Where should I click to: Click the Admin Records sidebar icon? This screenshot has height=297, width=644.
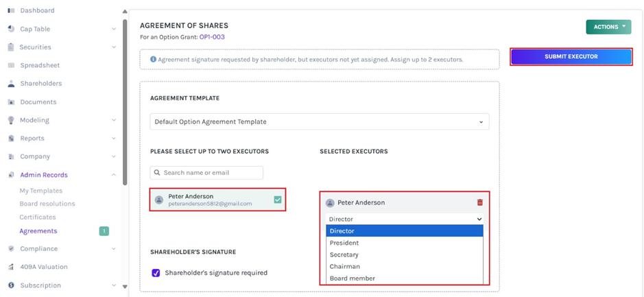coord(11,175)
